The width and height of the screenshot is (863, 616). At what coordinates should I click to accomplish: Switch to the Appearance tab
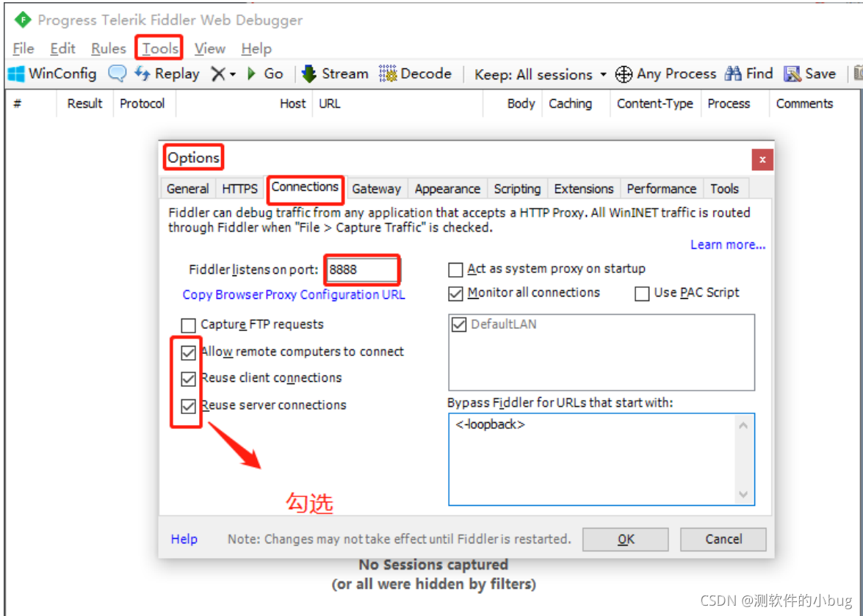[x=447, y=189]
